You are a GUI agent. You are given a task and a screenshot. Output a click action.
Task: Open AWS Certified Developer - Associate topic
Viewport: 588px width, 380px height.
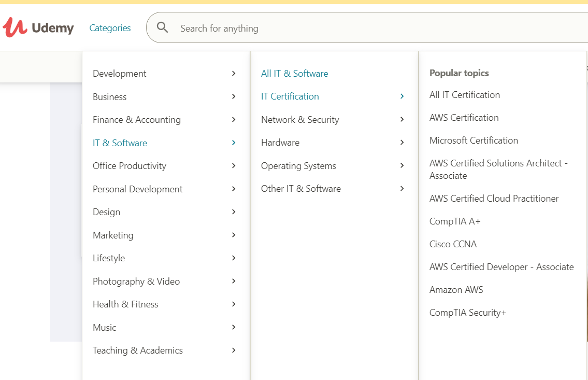pyautogui.click(x=501, y=267)
